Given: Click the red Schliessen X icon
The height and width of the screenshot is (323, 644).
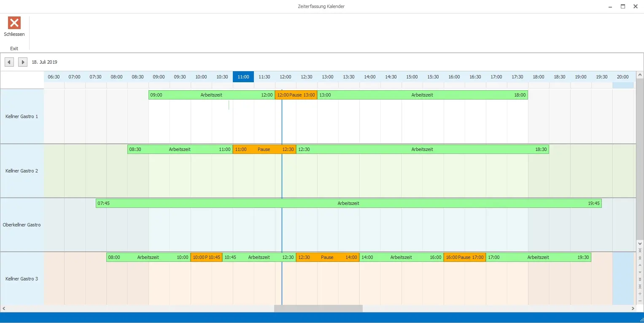Looking at the screenshot, I should (x=14, y=23).
